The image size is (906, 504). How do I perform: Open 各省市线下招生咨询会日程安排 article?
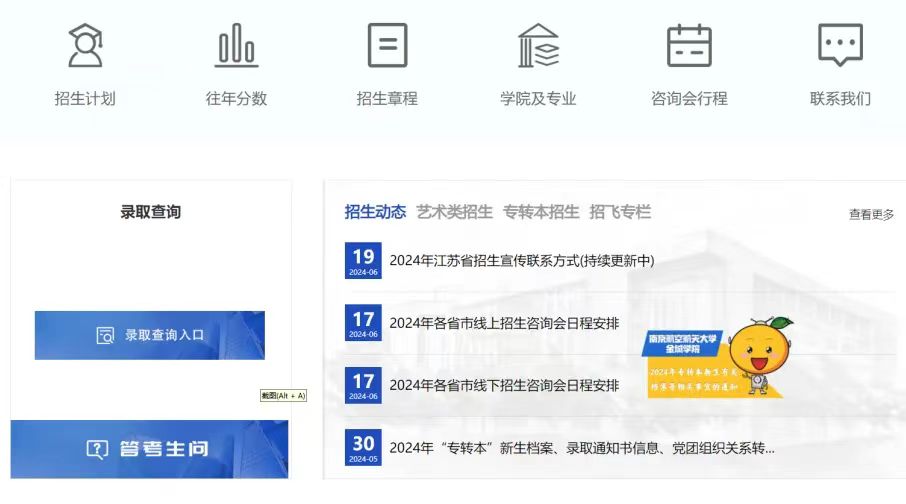504,385
